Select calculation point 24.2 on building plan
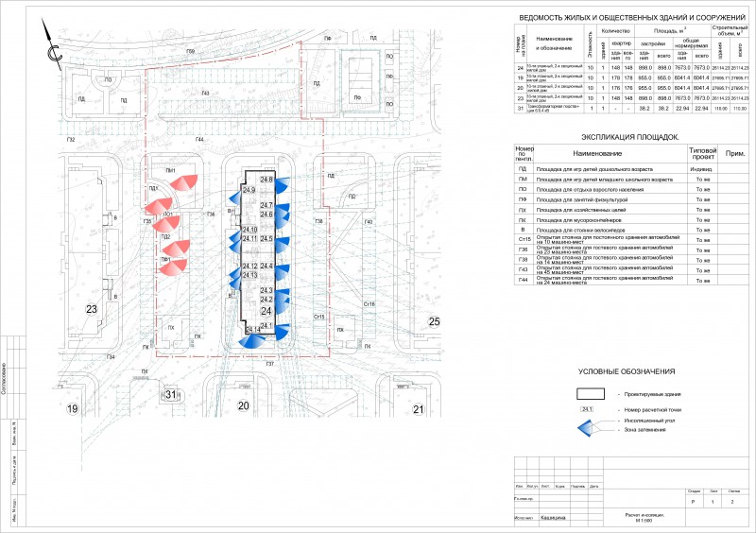Image resolution: width=756 pixels, height=533 pixels. [266, 300]
